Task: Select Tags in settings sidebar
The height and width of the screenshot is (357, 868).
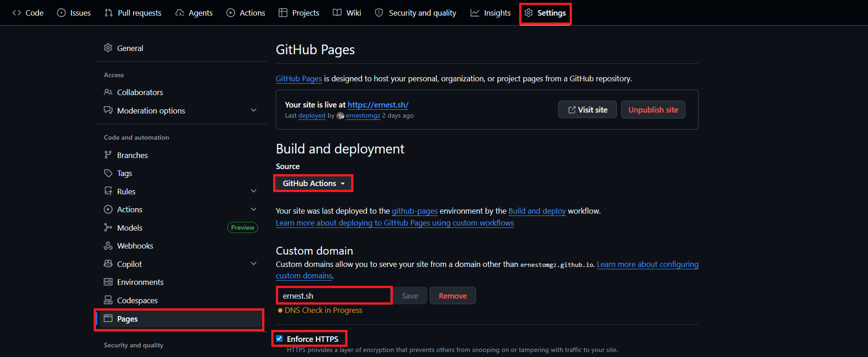Action: 181,173
